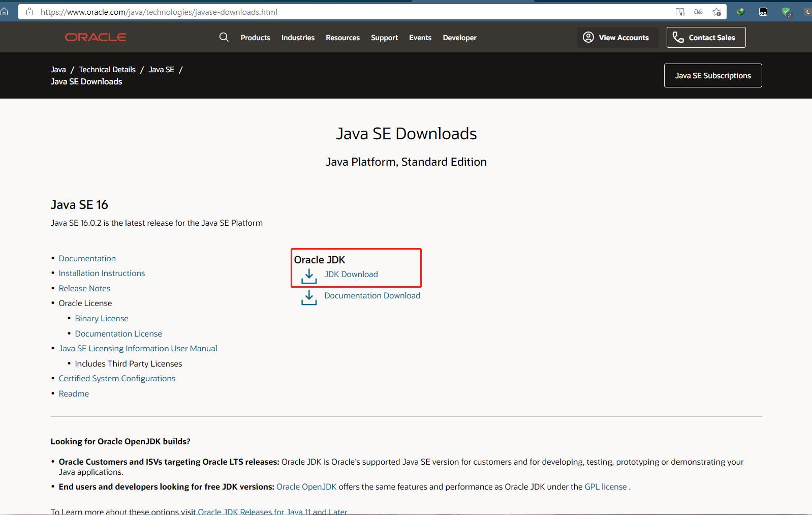Viewport: 812px width, 515px height.
Task: Go to Java SE breadcrumb link
Action: click(161, 70)
